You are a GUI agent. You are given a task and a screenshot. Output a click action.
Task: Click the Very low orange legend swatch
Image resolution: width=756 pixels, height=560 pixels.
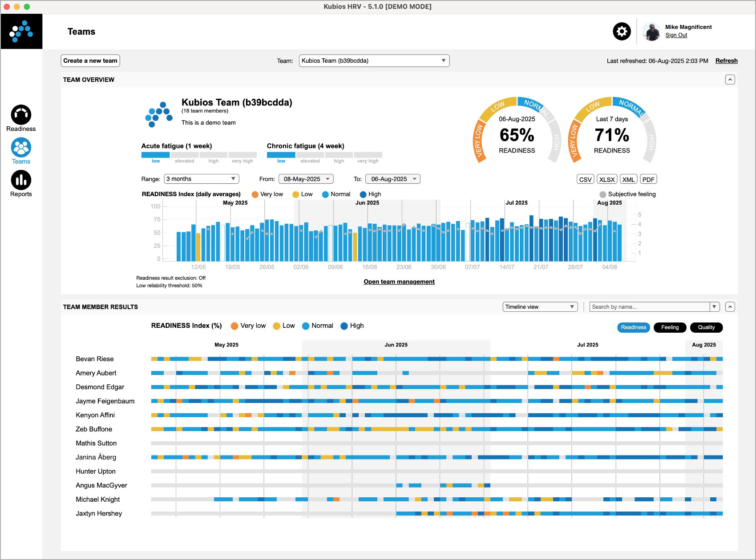tap(255, 194)
